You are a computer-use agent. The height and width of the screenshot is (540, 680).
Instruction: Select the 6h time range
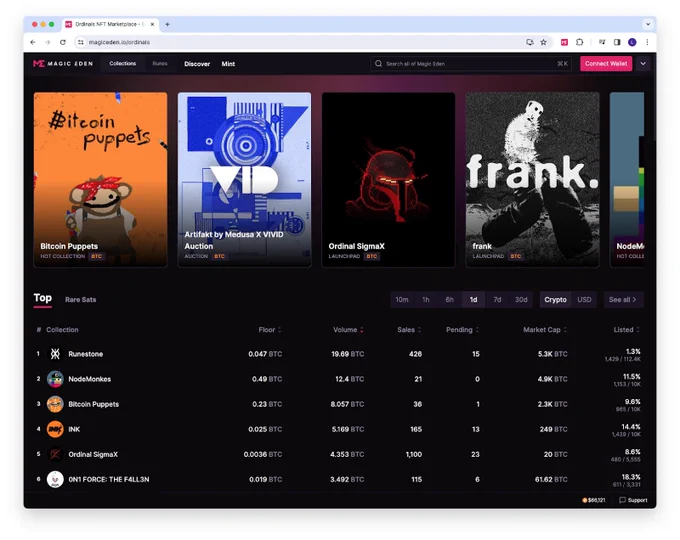449,300
